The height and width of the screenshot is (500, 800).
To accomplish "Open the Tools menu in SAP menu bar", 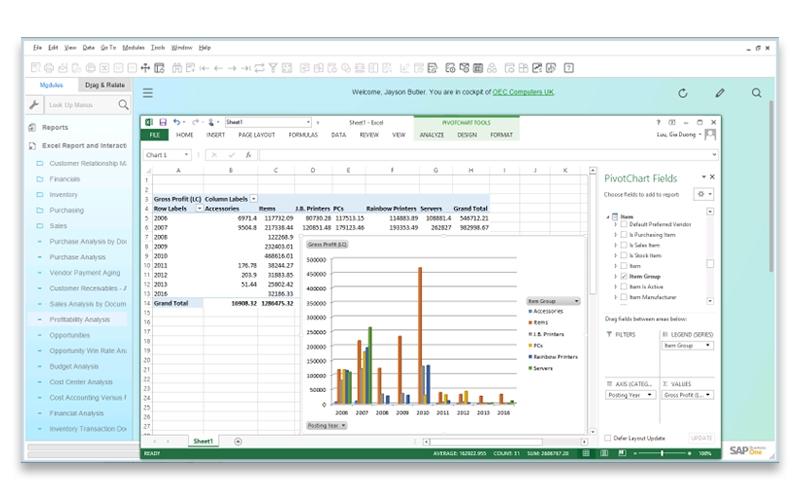I will point(158,47).
